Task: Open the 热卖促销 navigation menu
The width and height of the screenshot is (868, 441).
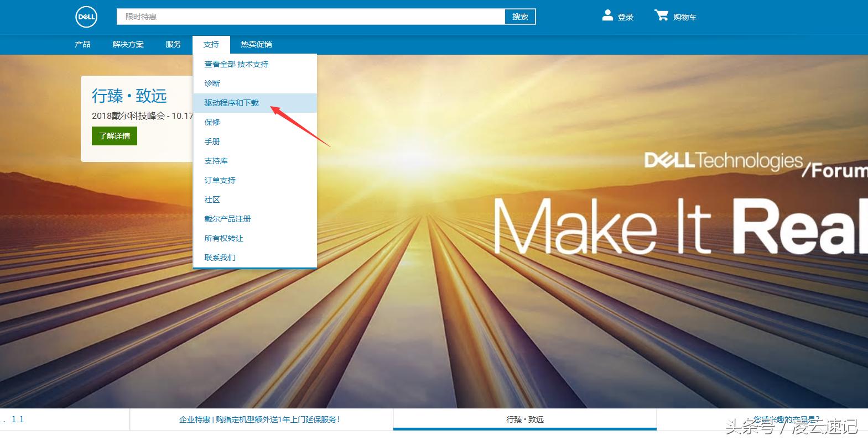Action: pyautogui.click(x=256, y=44)
